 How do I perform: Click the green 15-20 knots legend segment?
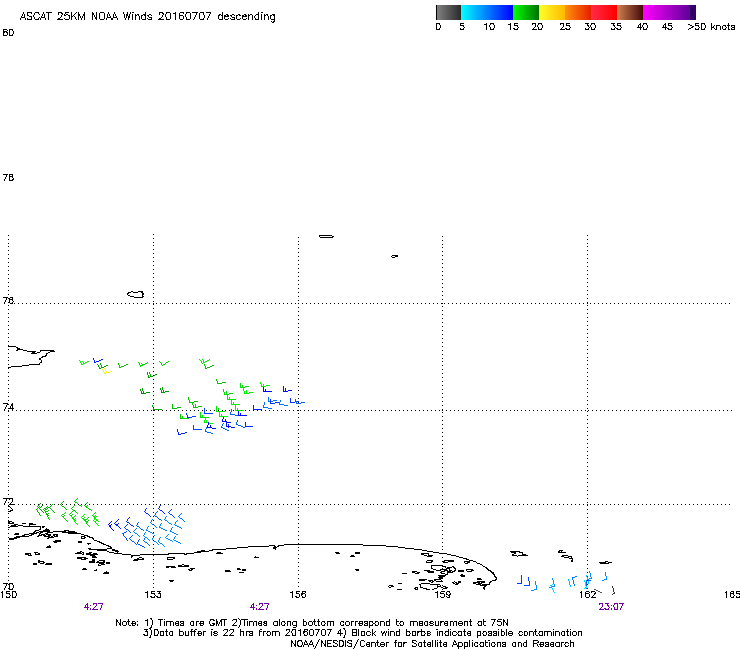(526, 12)
